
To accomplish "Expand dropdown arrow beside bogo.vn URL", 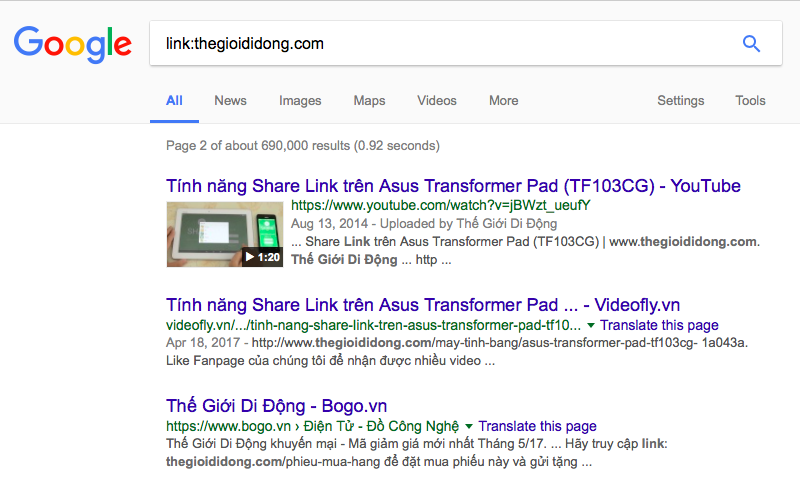I will tap(469, 426).
